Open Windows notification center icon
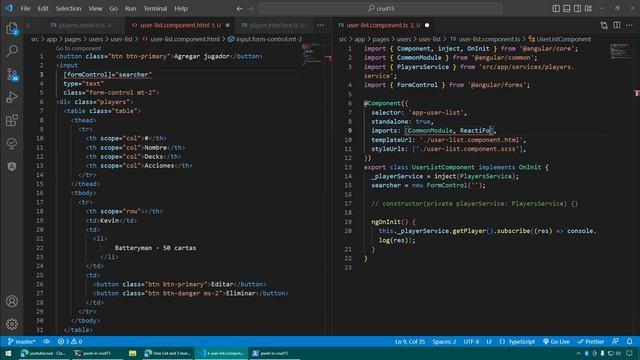Viewport: 640px width, 360px height. pyautogui.click(x=629, y=353)
